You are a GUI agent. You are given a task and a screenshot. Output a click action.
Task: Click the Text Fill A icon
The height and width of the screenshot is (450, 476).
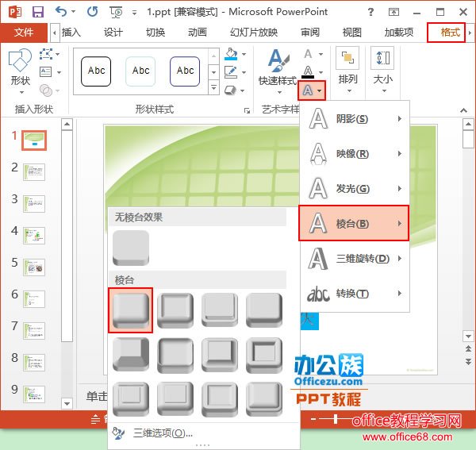(308, 54)
